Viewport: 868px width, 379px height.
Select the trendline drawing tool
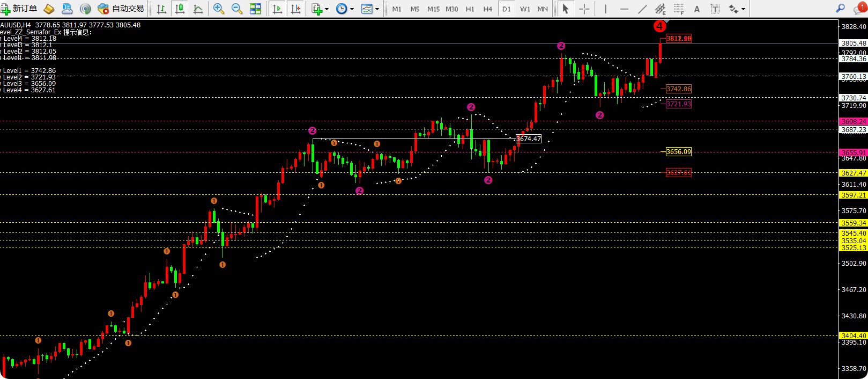tap(642, 9)
